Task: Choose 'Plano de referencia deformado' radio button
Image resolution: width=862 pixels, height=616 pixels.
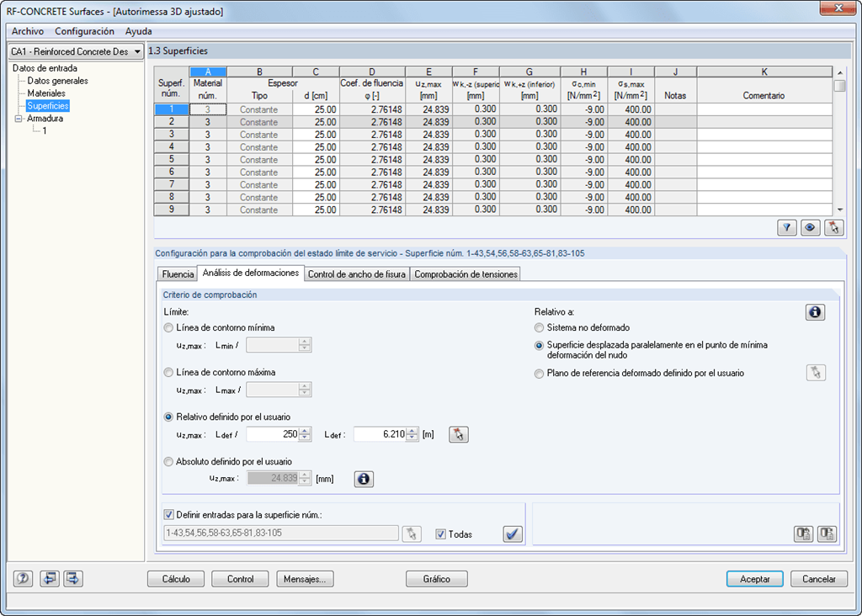Action: (539, 374)
